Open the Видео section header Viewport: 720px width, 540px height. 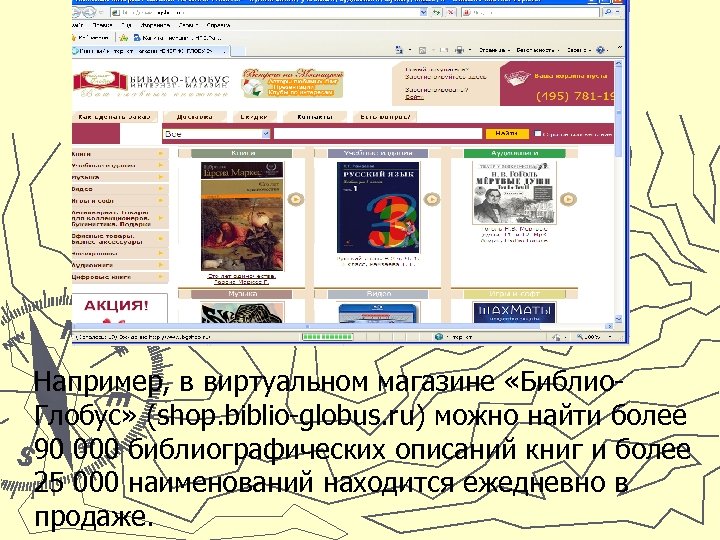pyautogui.click(x=378, y=294)
